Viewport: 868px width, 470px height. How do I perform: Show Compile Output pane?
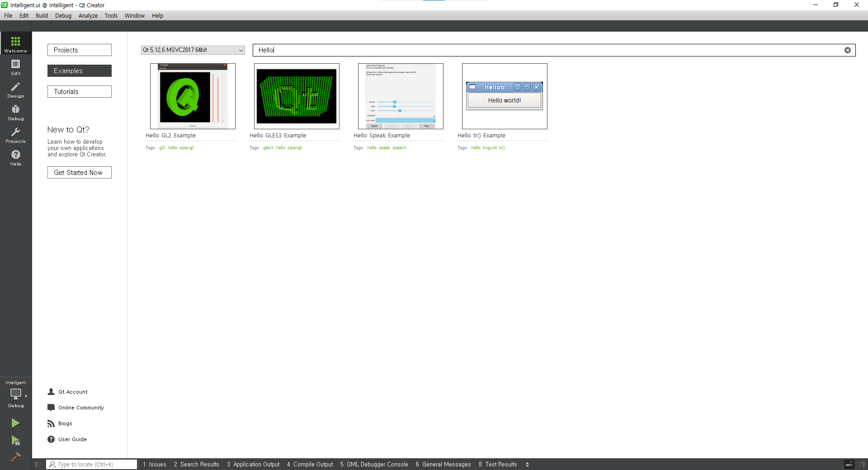coord(310,464)
